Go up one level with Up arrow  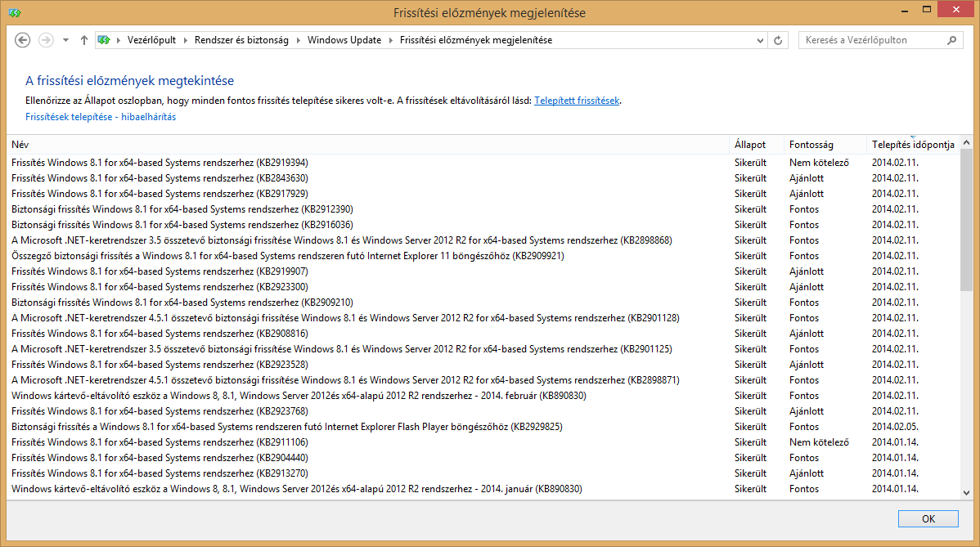tap(83, 40)
